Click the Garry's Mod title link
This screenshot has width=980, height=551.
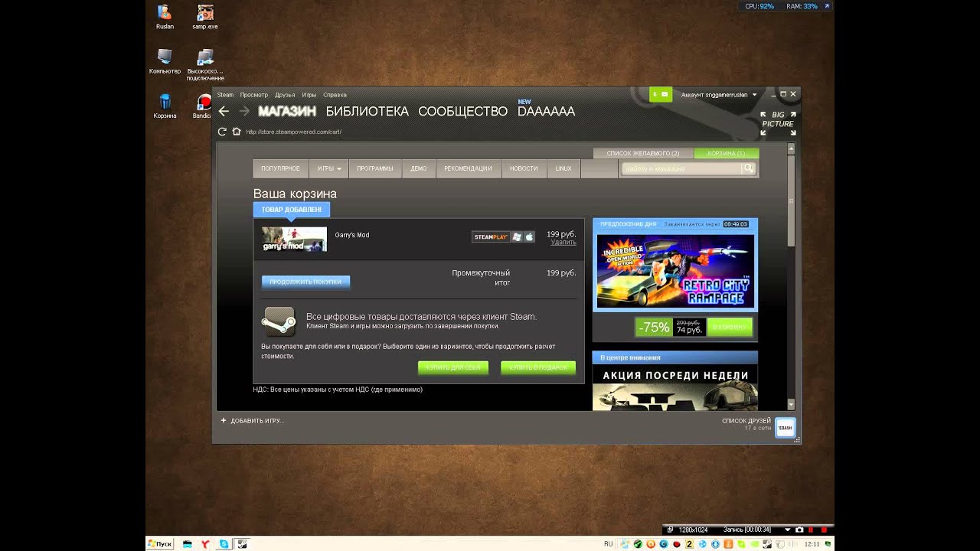pyautogui.click(x=352, y=235)
